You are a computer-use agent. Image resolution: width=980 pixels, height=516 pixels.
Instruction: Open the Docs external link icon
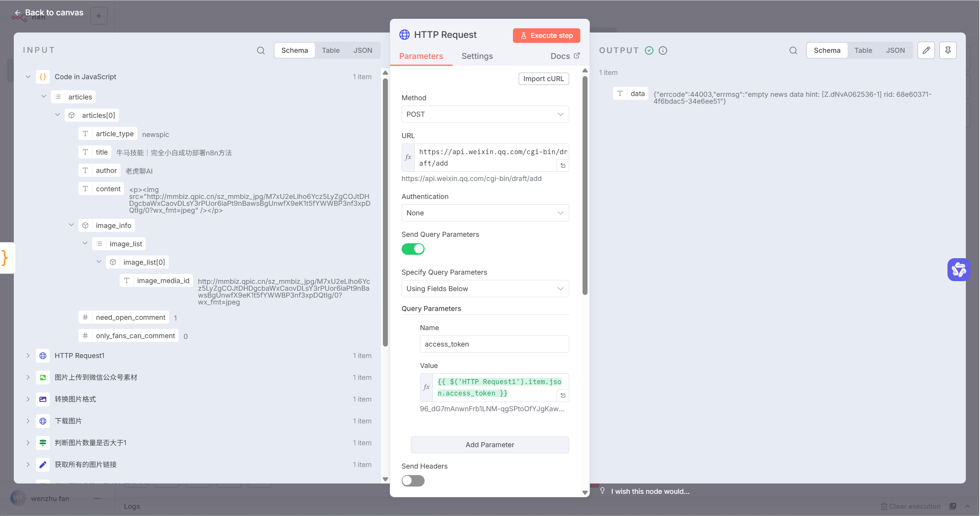tap(577, 56)
